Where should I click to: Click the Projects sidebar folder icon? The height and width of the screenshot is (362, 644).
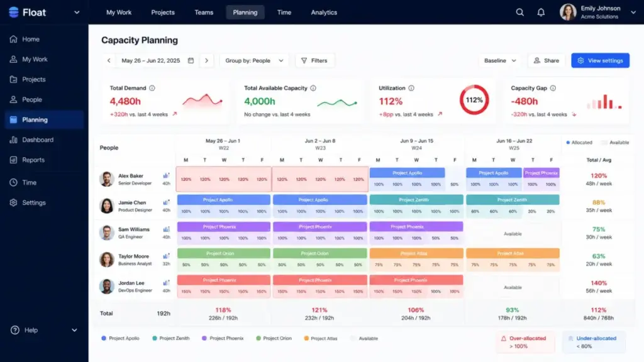click(14, 79)
